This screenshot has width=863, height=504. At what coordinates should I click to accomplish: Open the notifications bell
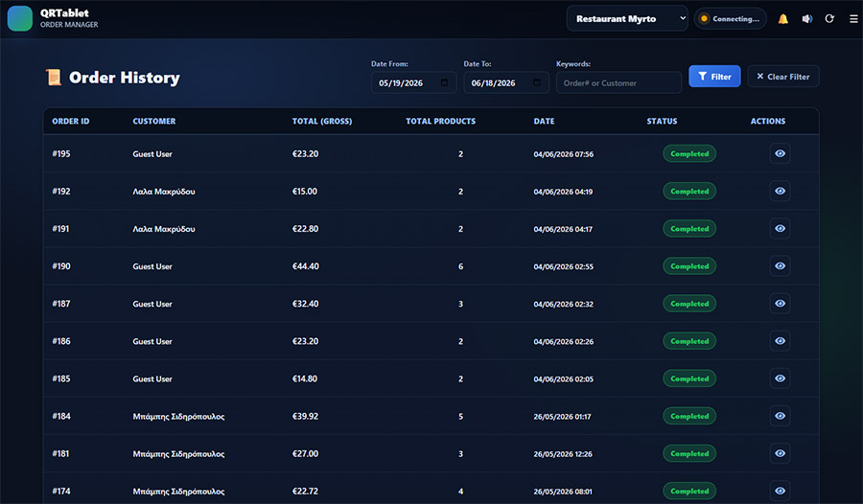tap(782, 19)
